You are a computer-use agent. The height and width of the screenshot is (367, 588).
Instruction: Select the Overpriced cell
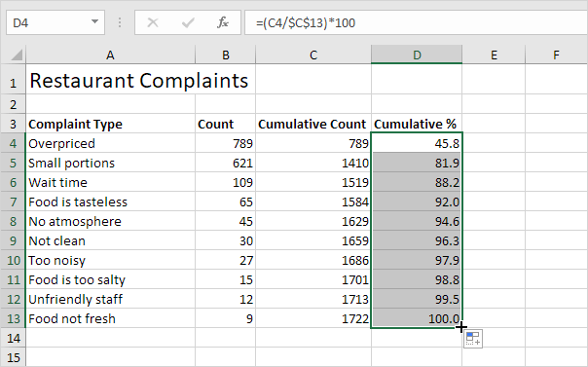click(110, 143)
